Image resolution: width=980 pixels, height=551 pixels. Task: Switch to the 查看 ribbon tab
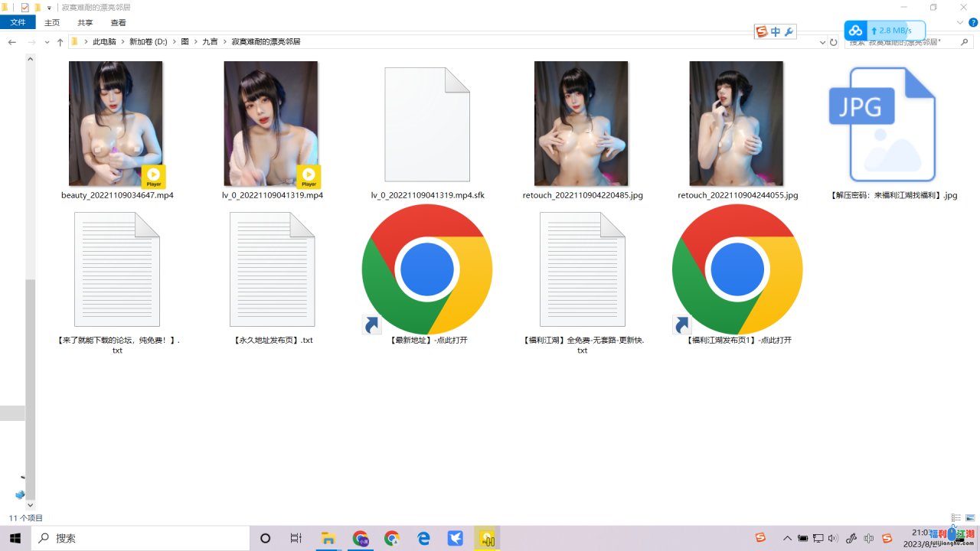(x=118, y=23)
